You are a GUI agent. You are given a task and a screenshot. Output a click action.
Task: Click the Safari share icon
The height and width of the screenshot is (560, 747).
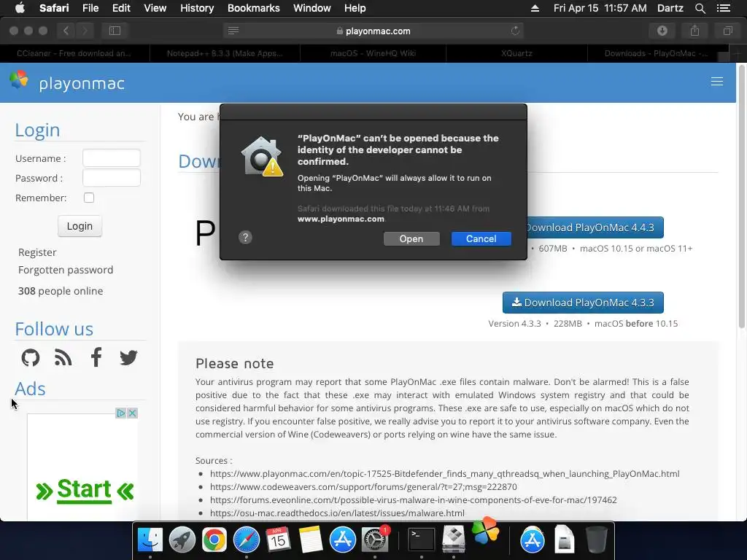tap(695, 31)
